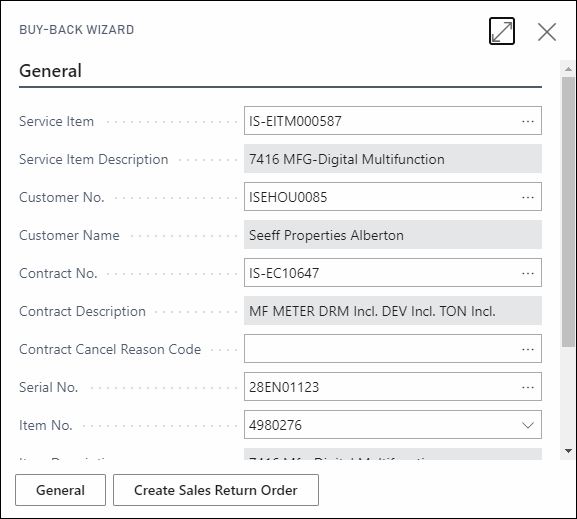The image size is (577, 519).
Task: Click the General button at bottom
Action: [x=60, y=490]
